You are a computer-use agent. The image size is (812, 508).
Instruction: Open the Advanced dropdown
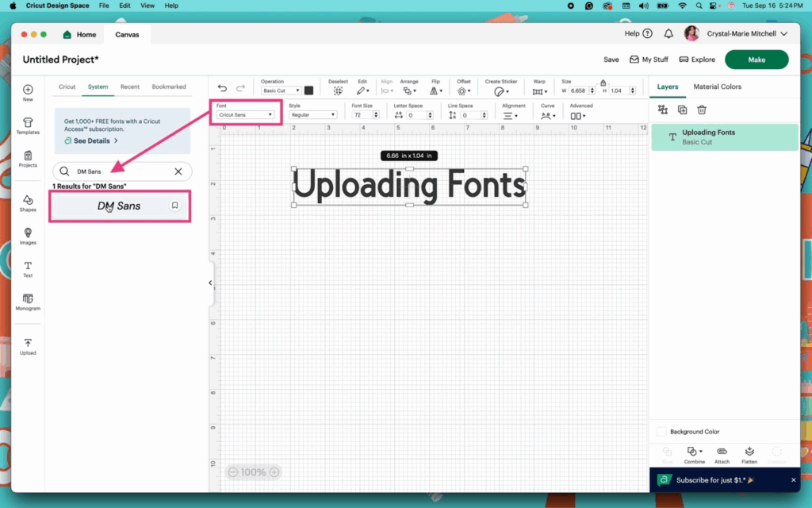click(x=578, y=116)
